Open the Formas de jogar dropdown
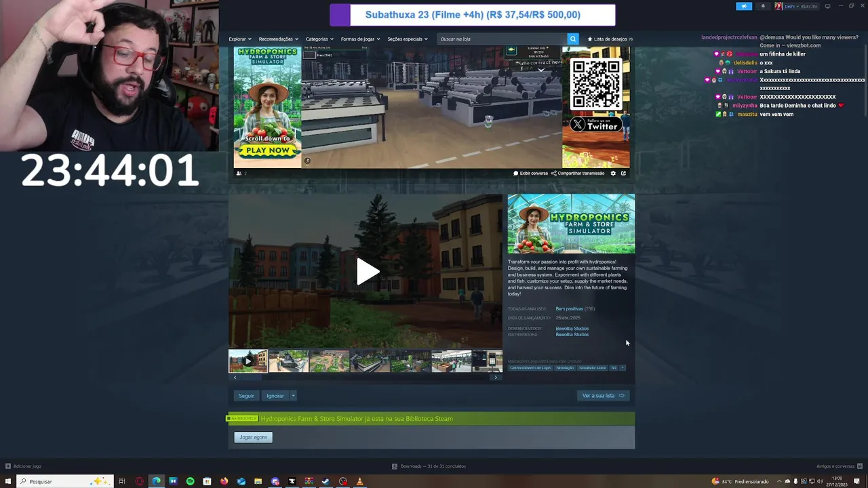 point(360,39)
